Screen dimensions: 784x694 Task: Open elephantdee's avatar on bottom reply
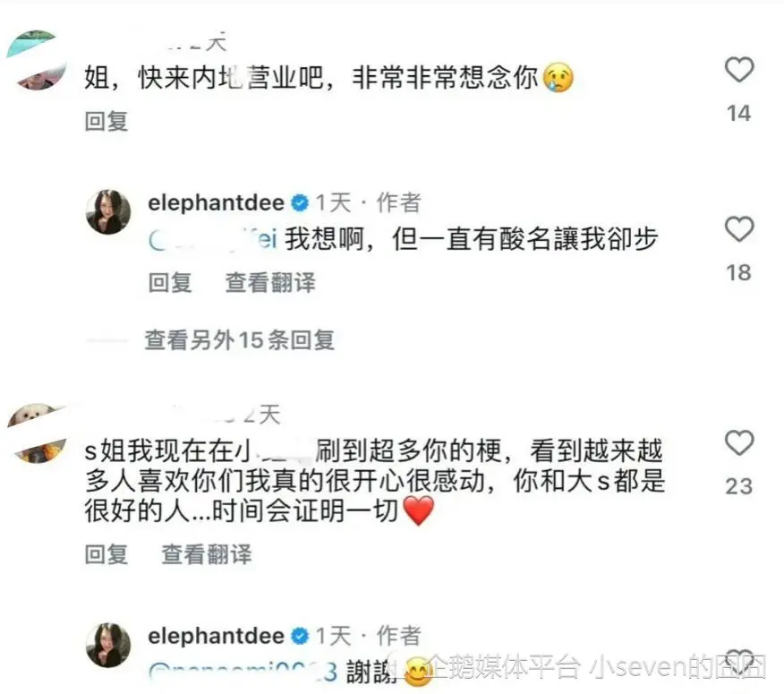(x=108, y=645)
